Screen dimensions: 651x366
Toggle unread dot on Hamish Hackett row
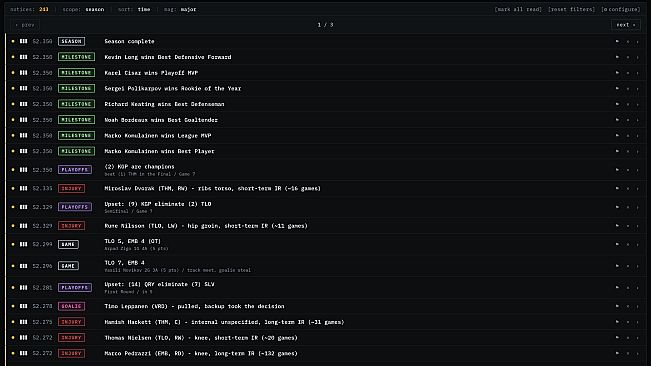13,322
